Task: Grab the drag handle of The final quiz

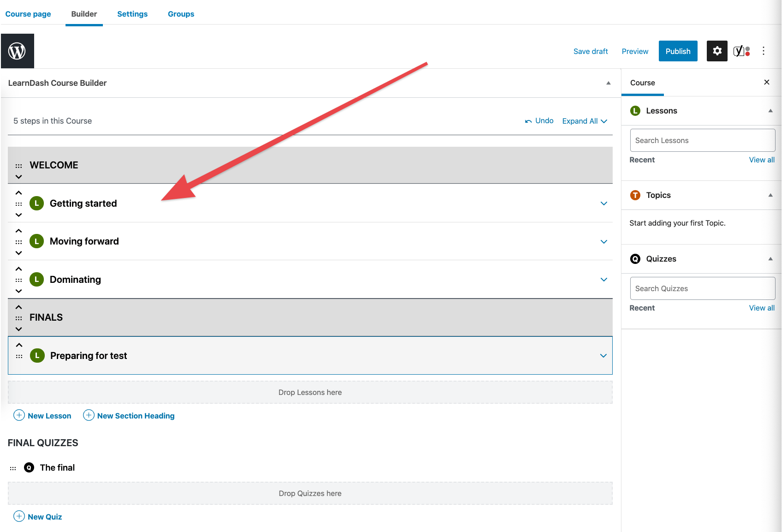Action: coord(13,468)
